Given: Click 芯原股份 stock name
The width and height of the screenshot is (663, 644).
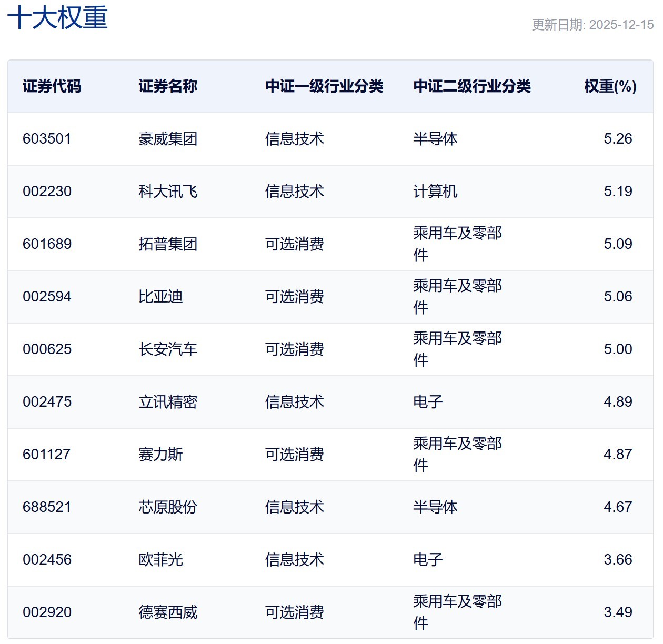Looking at the screenshot, I should 168,507.
